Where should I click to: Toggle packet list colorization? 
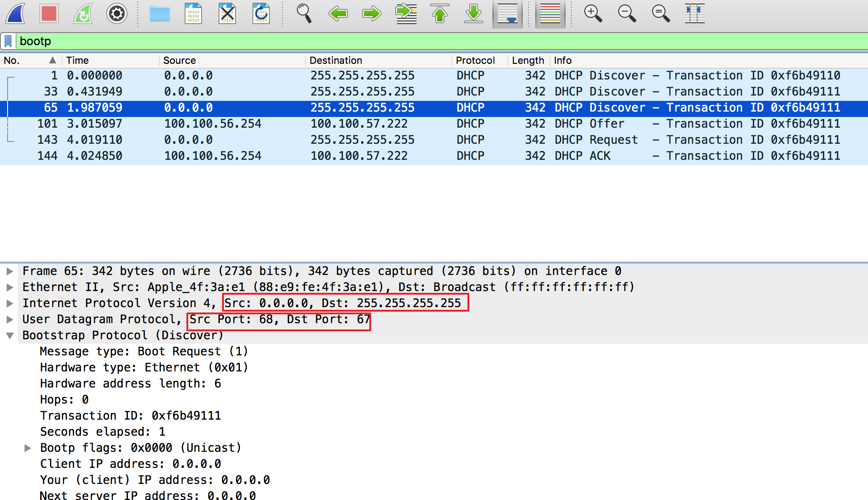tap(550, 13)
